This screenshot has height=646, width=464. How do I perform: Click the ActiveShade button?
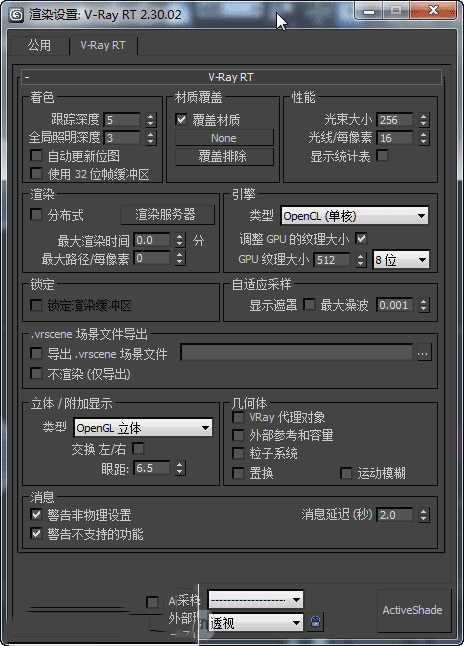[x=413, y=610]
